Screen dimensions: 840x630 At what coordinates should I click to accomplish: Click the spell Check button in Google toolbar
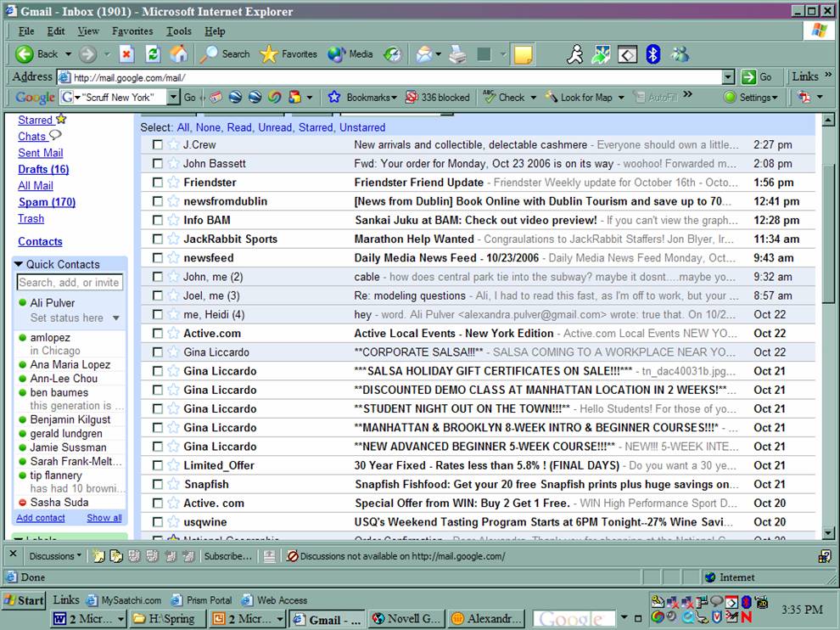pyautogui.click(x=504, y=97)
